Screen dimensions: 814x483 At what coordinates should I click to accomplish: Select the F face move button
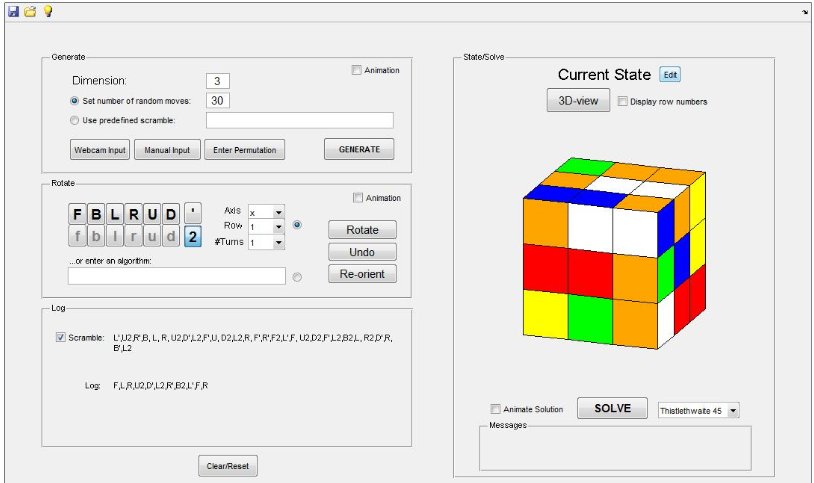(x=77, y=214)
